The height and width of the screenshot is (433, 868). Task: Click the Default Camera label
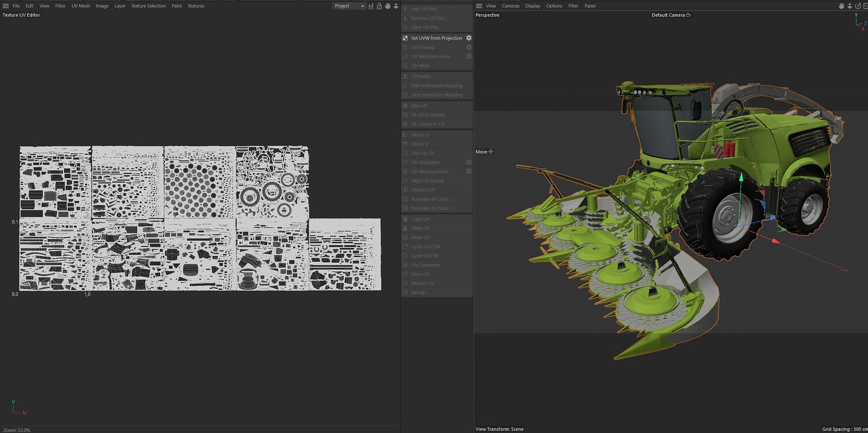668,15
